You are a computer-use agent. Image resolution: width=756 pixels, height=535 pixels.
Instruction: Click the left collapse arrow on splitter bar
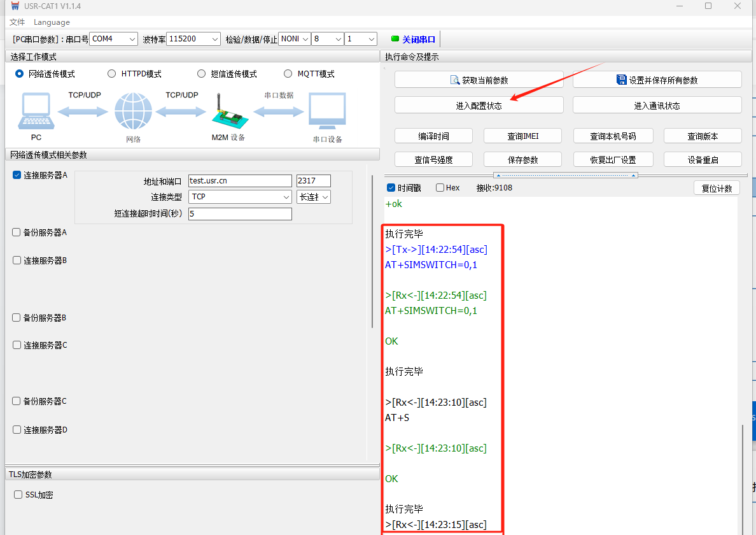click(x=498, y=175)
